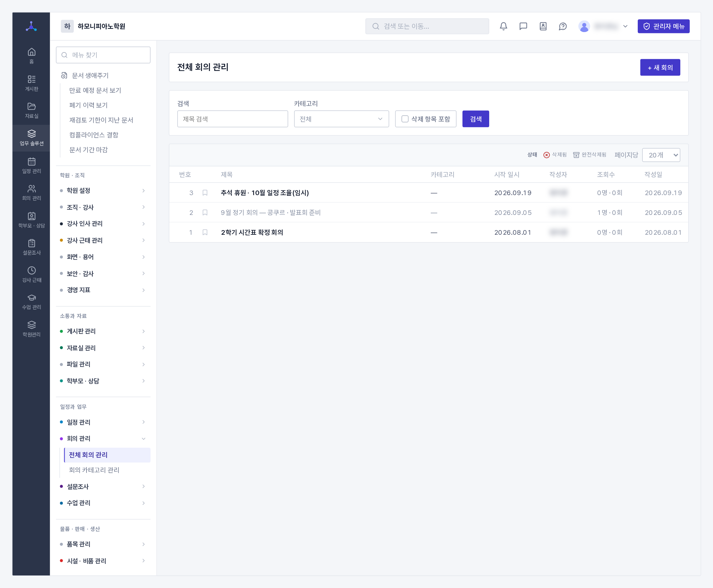Toggle bookmark for 2학기 시간표 확정 회의 row
Image resolution: width=713 pixels, height=588 pixels.
coord(205,232)
